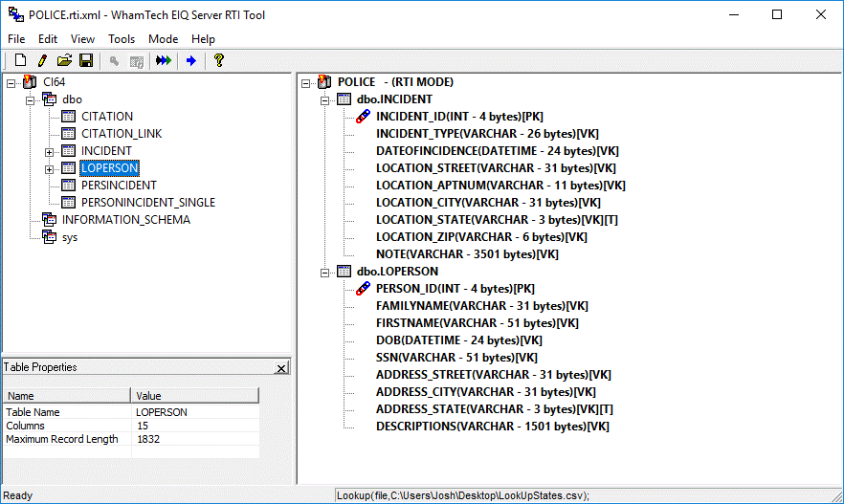Expand the INCIDENT table node
The height and width of the screenshot is (504, 844).
click(49, 152)
